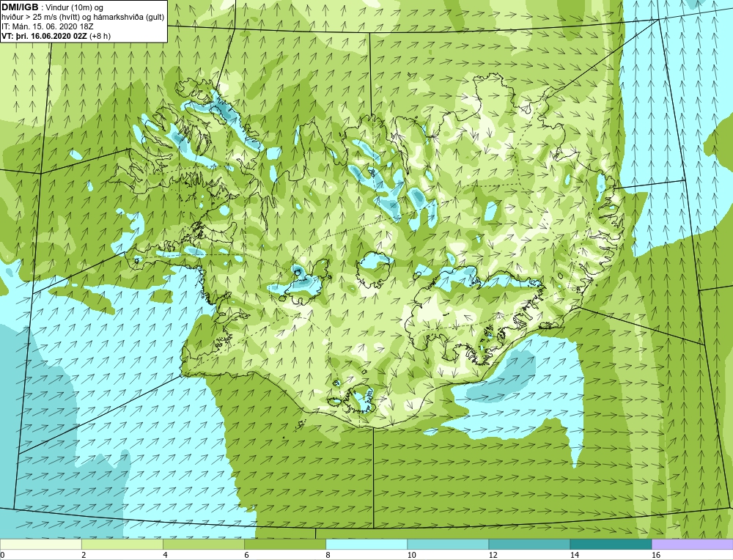Click the legend value label 12

pyautogui.click(x=493, y=555)
